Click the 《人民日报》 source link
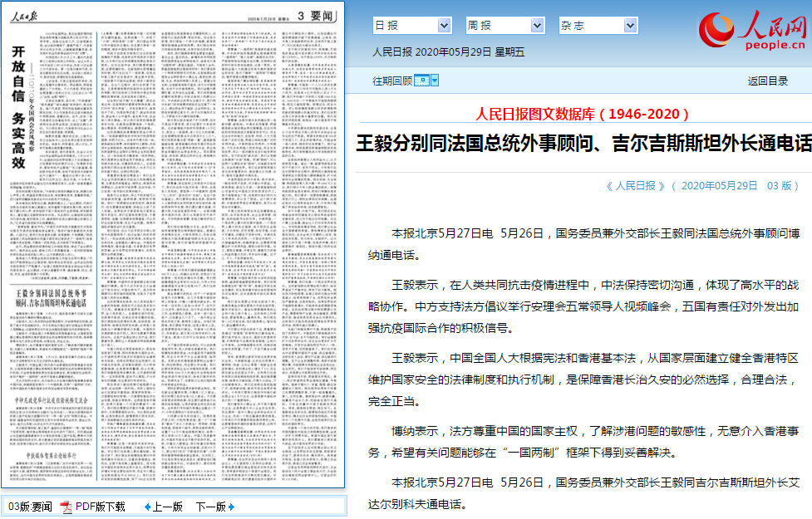 pos(636,186)
